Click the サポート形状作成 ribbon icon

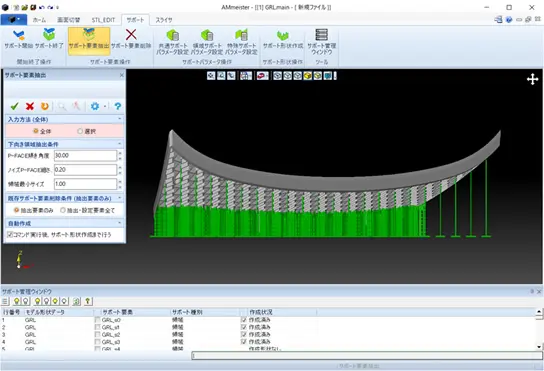[283, 39]
